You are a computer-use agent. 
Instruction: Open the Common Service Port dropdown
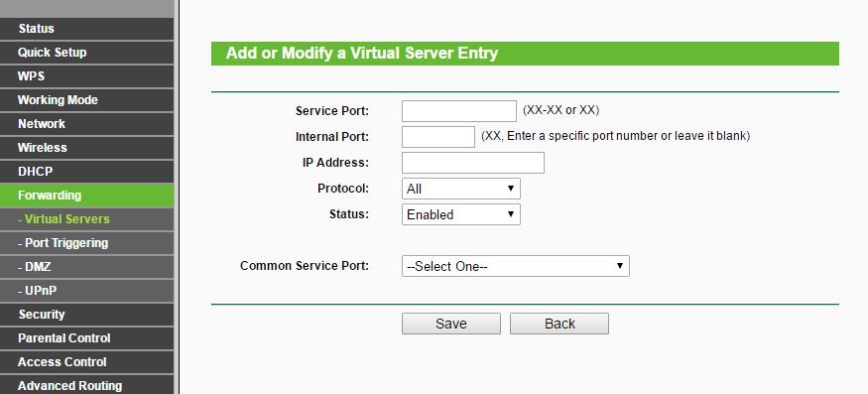[x=516, y=266]
